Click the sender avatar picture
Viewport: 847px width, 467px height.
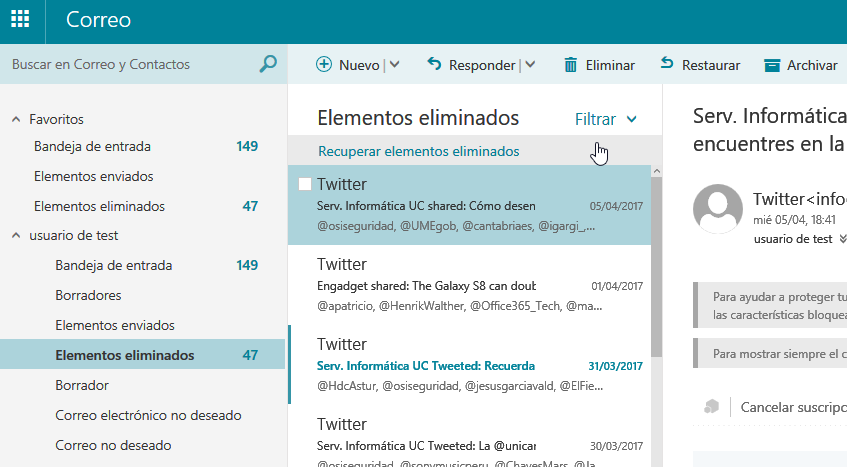718,208
